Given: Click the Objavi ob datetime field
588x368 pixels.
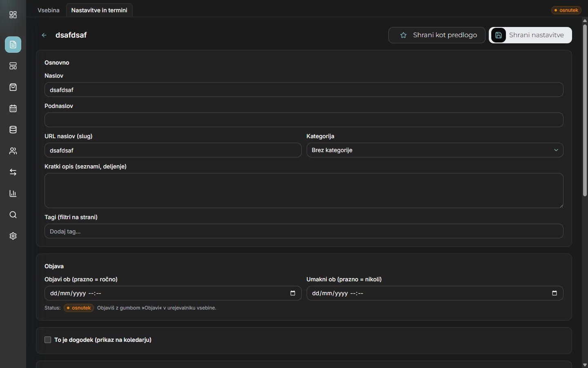Looking at the screenshot, I should point(173,293).
